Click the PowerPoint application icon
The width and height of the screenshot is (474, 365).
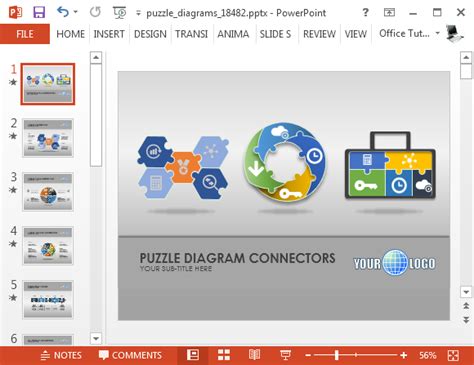(x=15, y=12)
